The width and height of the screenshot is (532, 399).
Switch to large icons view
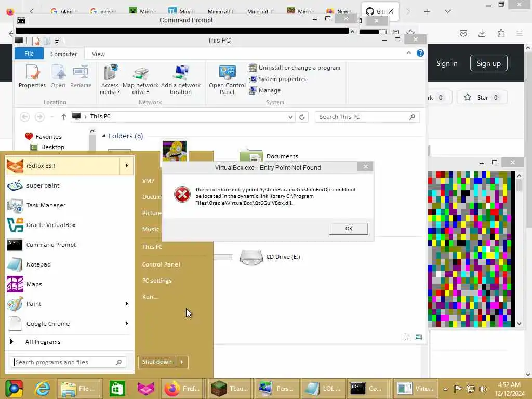pos(418,337)
